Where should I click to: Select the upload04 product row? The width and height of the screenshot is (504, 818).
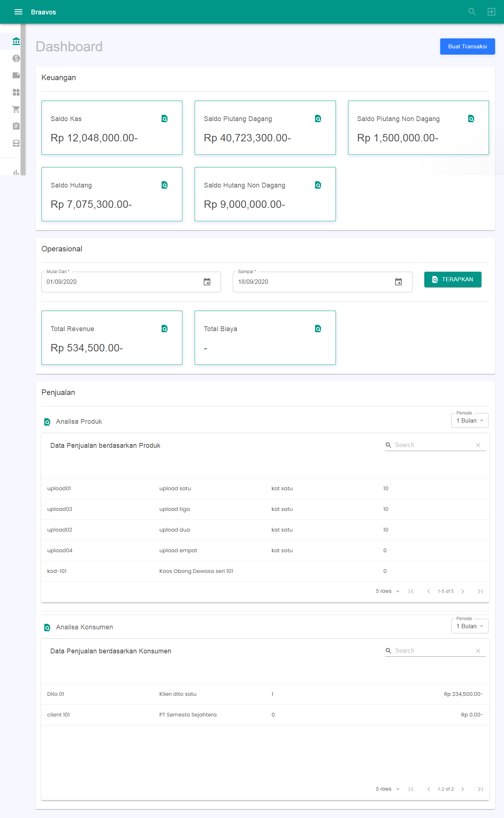click(x=265, y=551)
